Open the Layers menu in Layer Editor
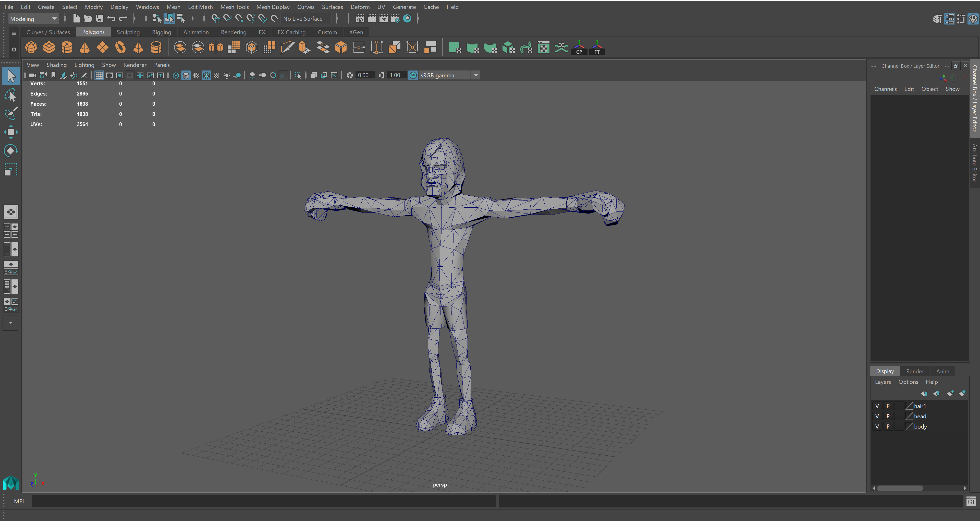The width and height of the screenshot is (980, 521). pyautogui.click(x=883, y=382)
